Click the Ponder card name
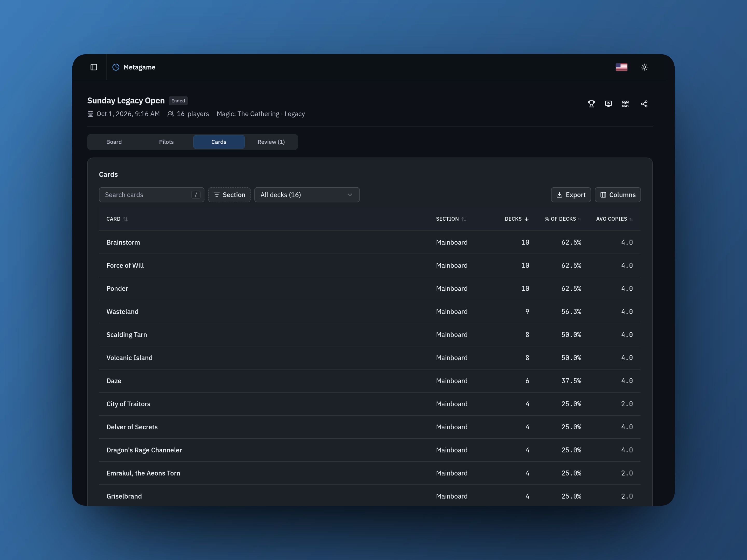The image size is (747, 560). [x=117, y=289]
